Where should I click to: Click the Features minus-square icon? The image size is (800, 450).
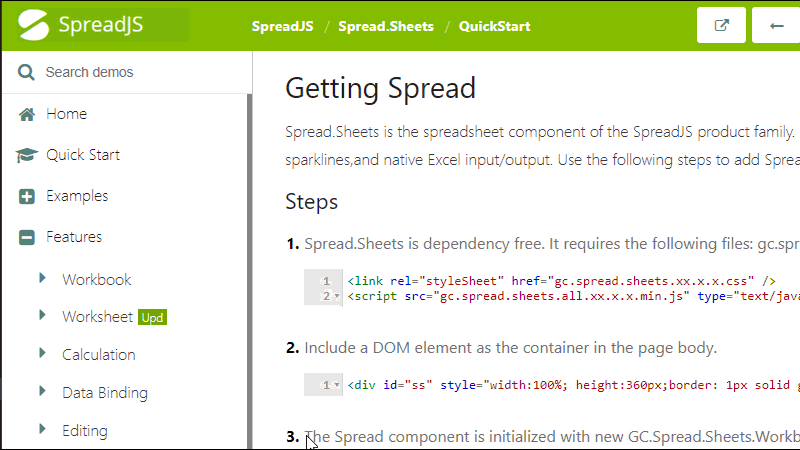27,237
